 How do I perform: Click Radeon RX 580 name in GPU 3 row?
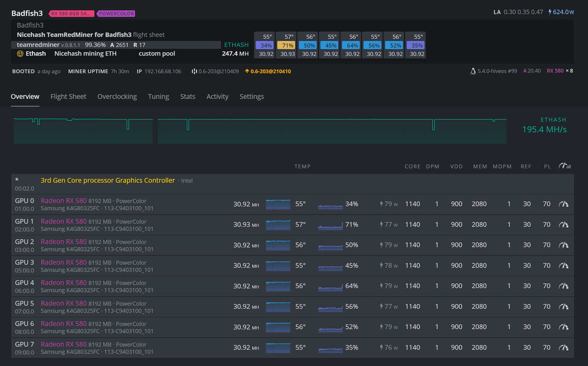[x=63, y=262]
